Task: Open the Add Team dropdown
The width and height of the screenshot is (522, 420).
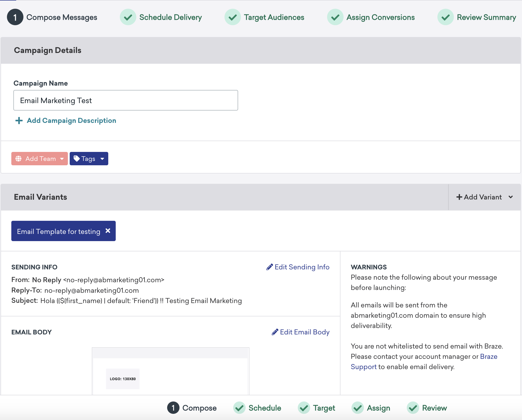Action: click(x=40, y=159)
